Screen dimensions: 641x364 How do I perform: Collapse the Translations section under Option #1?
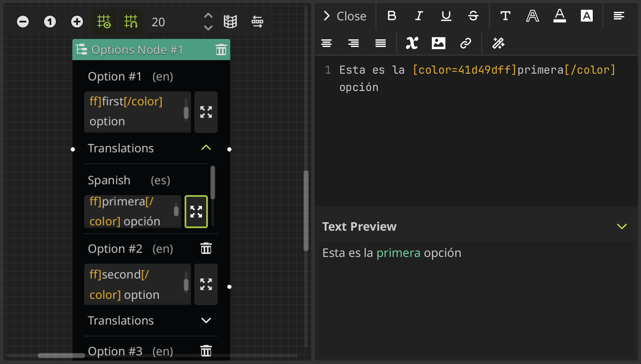click(x=206, y=148)
